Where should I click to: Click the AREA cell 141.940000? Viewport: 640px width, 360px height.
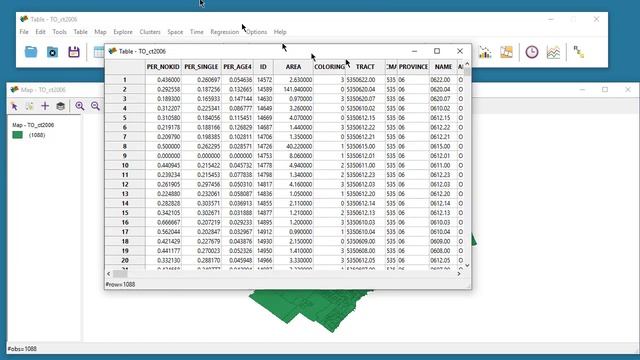pyautogui.click(x=293, y=89)
